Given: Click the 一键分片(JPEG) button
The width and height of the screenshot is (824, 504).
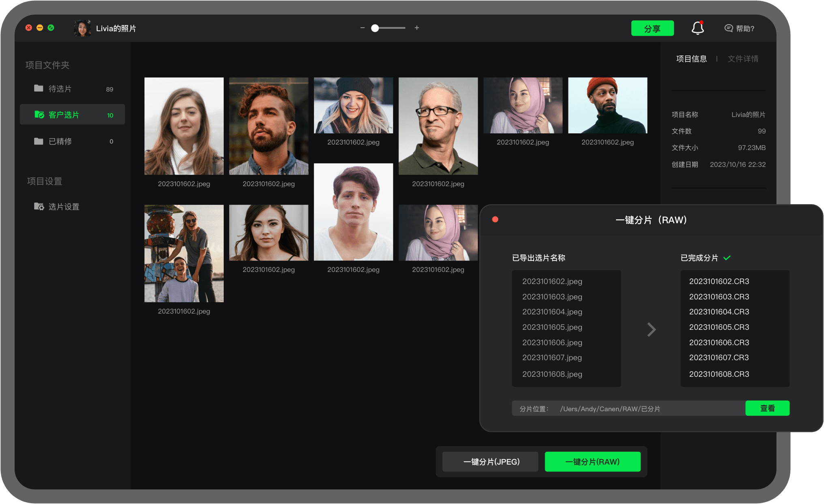Looking at the screenshot, I should (x=491, y=462).
